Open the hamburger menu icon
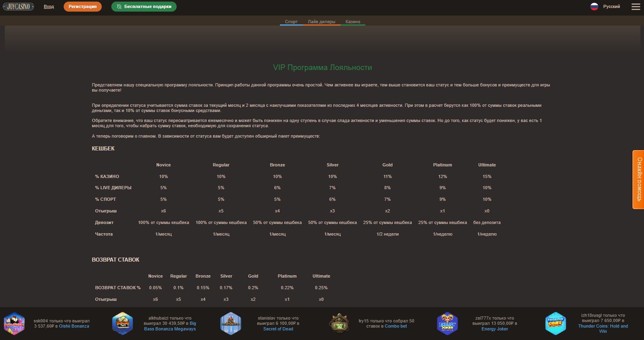 pyautogui.click(x=636, y=7)
